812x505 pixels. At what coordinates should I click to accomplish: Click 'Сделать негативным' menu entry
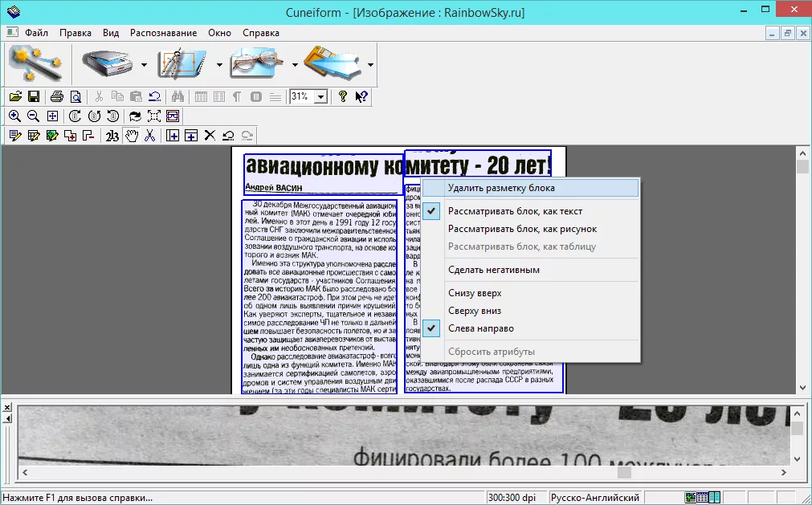tap(493, 270)
